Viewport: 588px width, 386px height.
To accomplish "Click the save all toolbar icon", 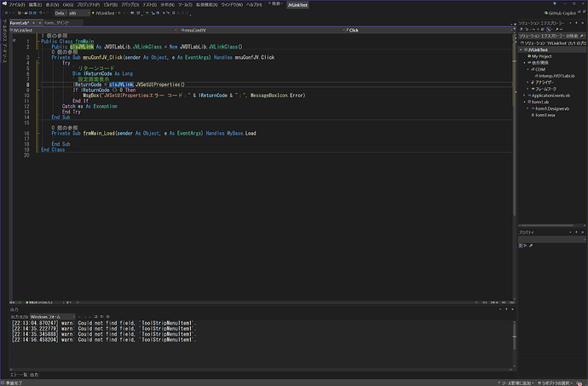I will pos(33,13).
